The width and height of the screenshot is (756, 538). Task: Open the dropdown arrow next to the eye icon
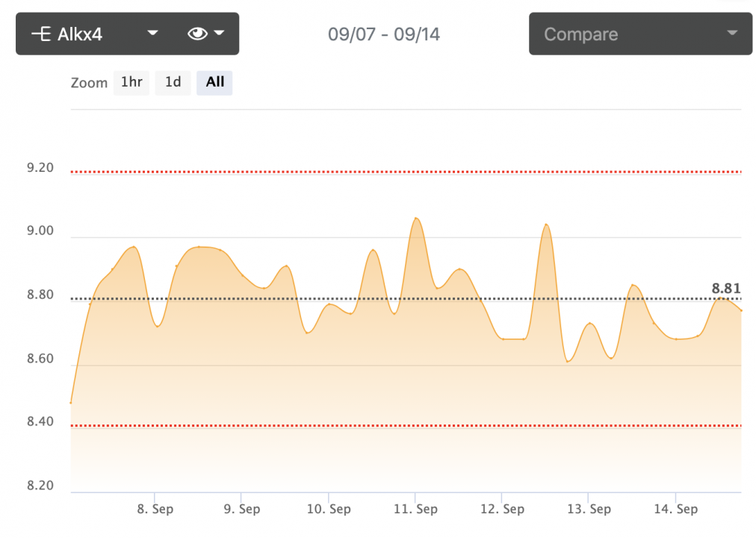tap(220, 33)
